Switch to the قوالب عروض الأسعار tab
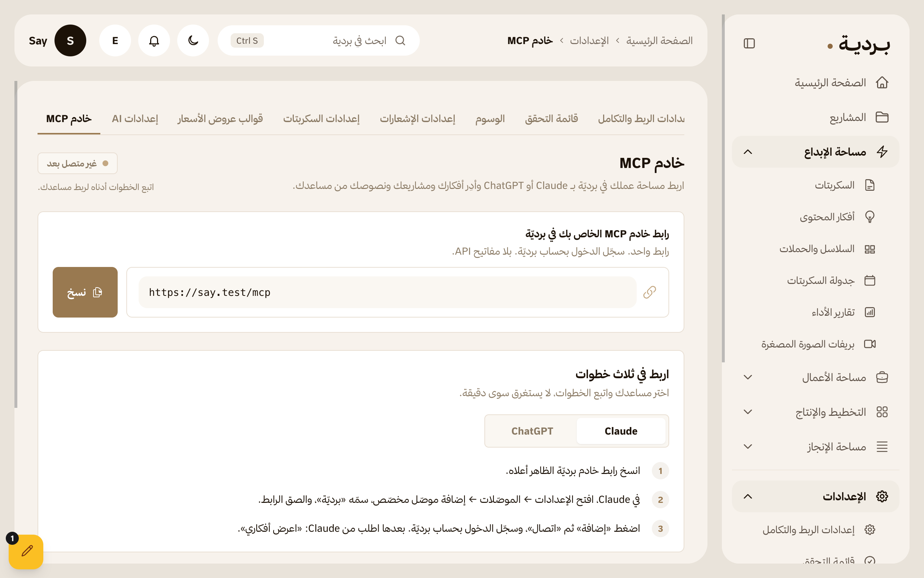The width and height of the screenshot is (924, 578). pos(220,119)
